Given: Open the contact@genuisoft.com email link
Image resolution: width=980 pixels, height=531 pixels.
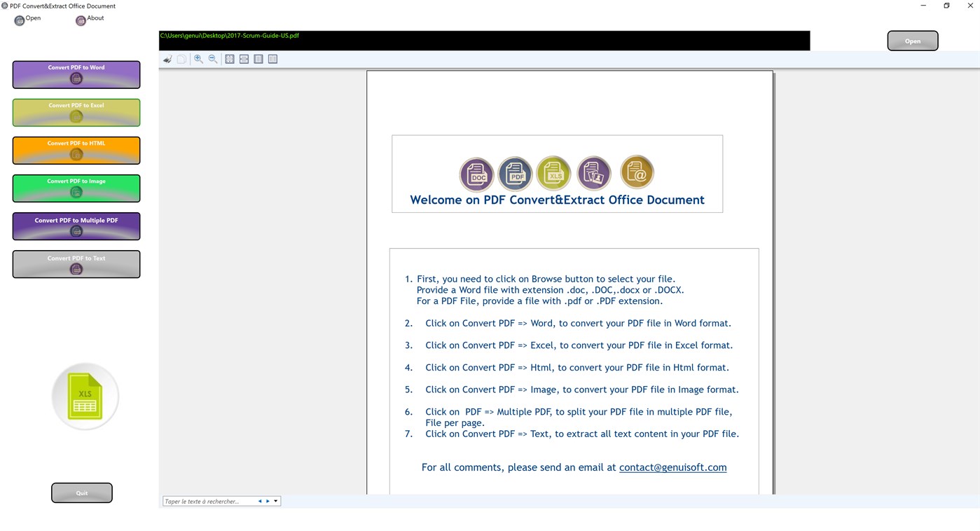Looking at the screenshot, I should coord(672,467).
